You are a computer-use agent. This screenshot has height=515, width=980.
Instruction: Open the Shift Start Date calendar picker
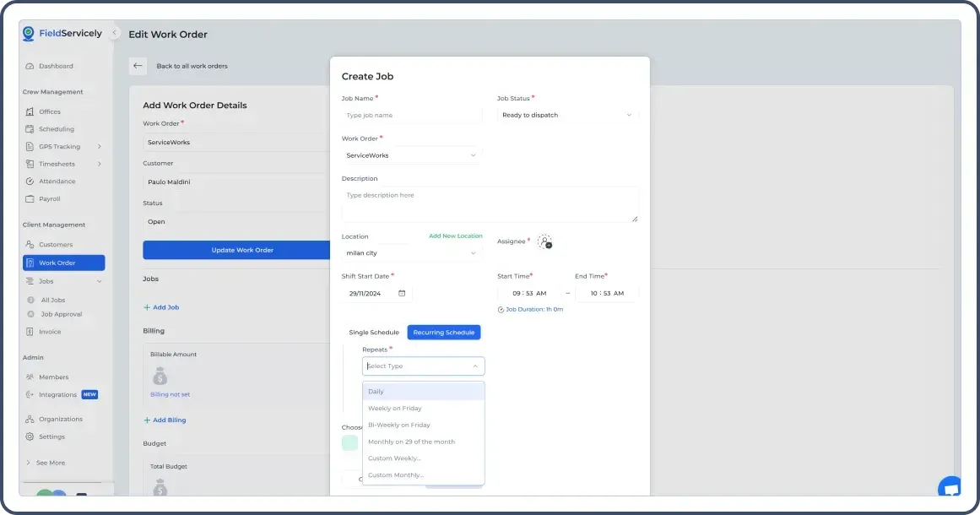coord(400,292)
